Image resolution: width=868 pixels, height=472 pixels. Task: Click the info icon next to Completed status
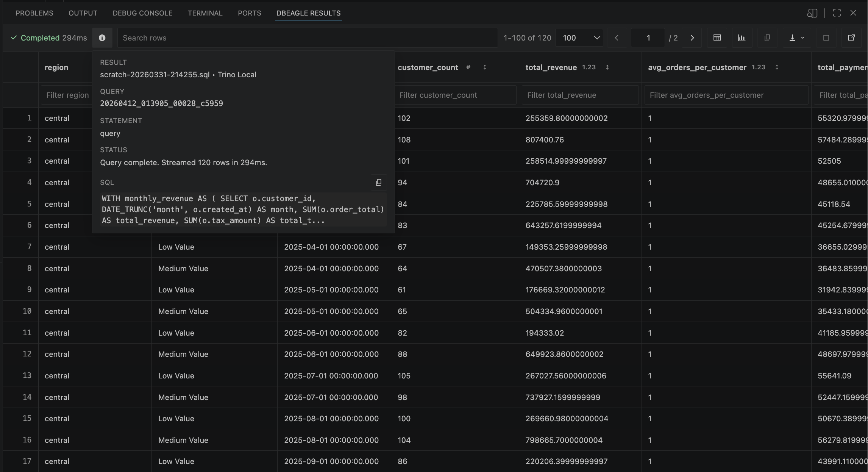[102, 38]
